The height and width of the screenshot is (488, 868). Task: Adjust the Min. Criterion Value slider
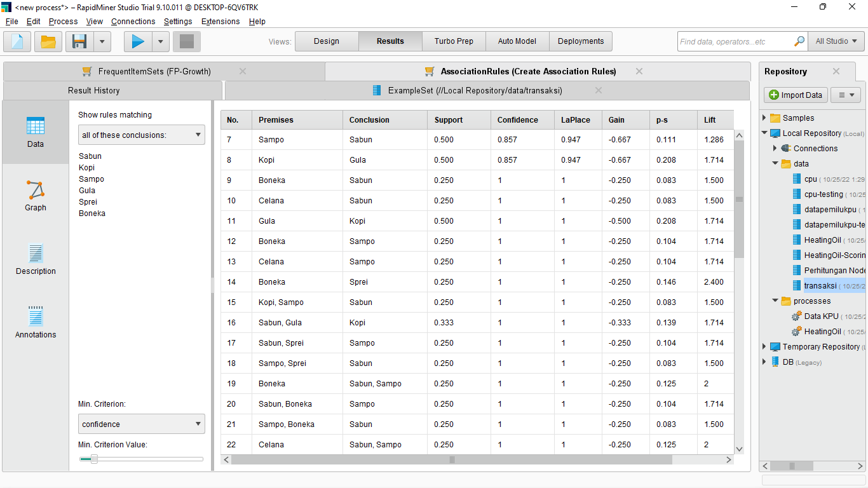pyautogui.click(x=94, y=458)
